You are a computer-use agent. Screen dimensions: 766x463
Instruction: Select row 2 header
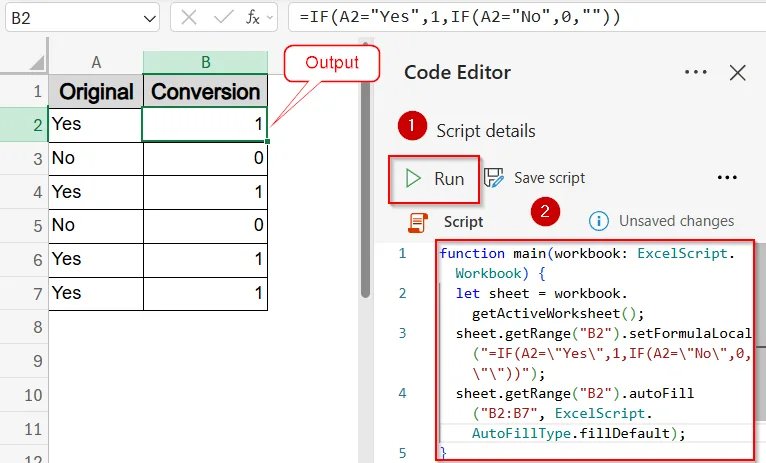pyautogui.click(x=24, y=125)
